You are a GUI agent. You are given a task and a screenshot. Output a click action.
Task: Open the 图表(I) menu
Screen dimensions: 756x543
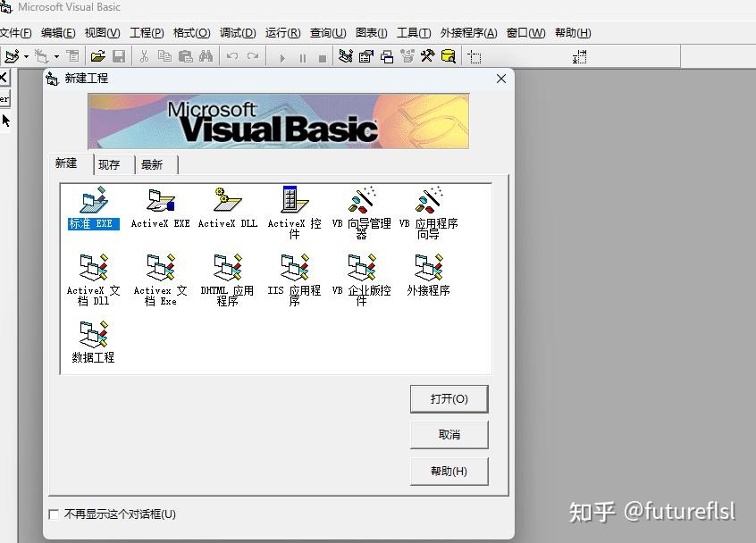tap(371, 33)
